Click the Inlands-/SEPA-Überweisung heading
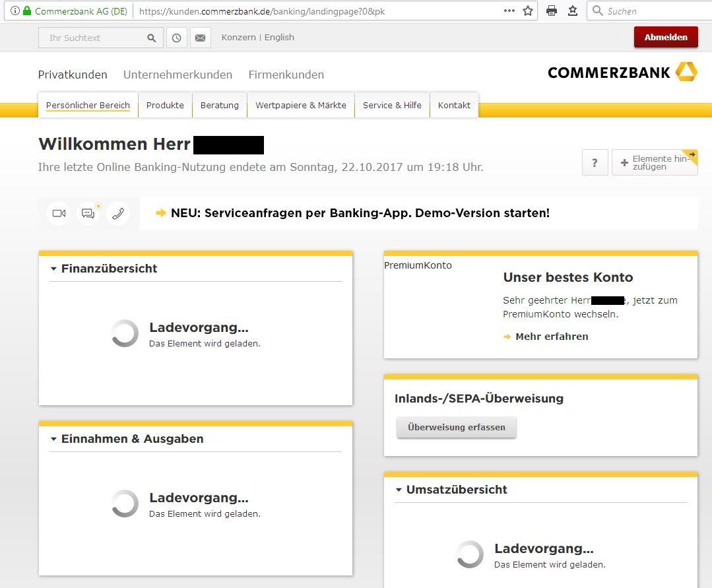The height and width of the screenshot is (588, 712). tap(479, 399)
